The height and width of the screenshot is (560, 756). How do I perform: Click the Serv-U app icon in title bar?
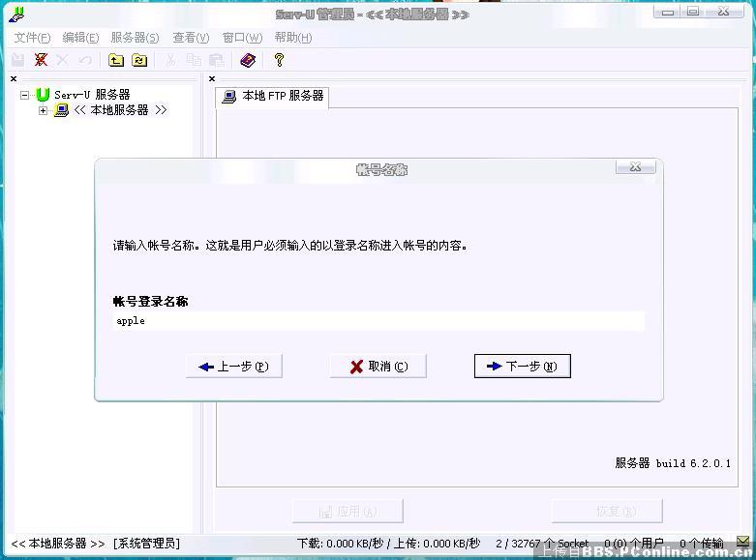16,14
